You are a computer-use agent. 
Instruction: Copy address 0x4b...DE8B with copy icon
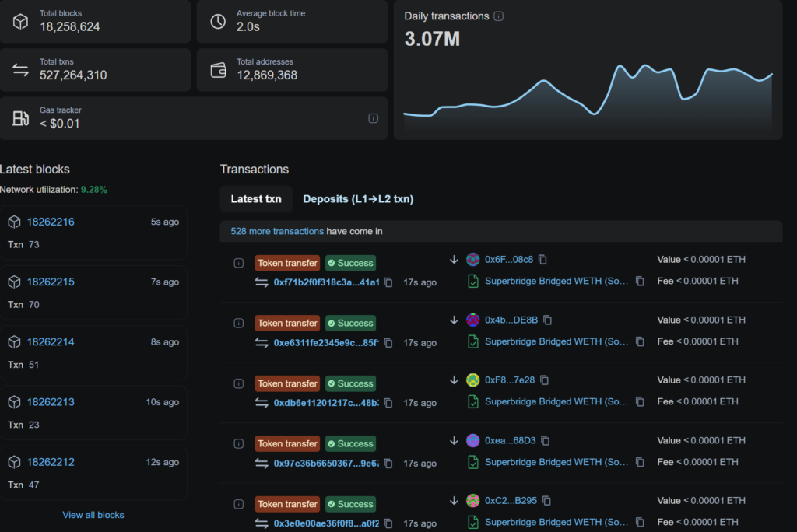click(x=548, y=320)
